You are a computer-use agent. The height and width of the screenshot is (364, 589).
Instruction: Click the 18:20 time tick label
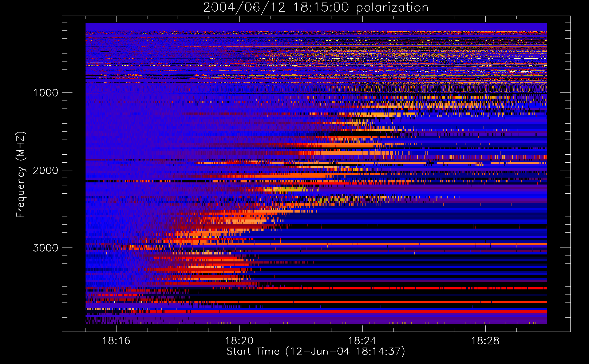(x=239, y=341)
